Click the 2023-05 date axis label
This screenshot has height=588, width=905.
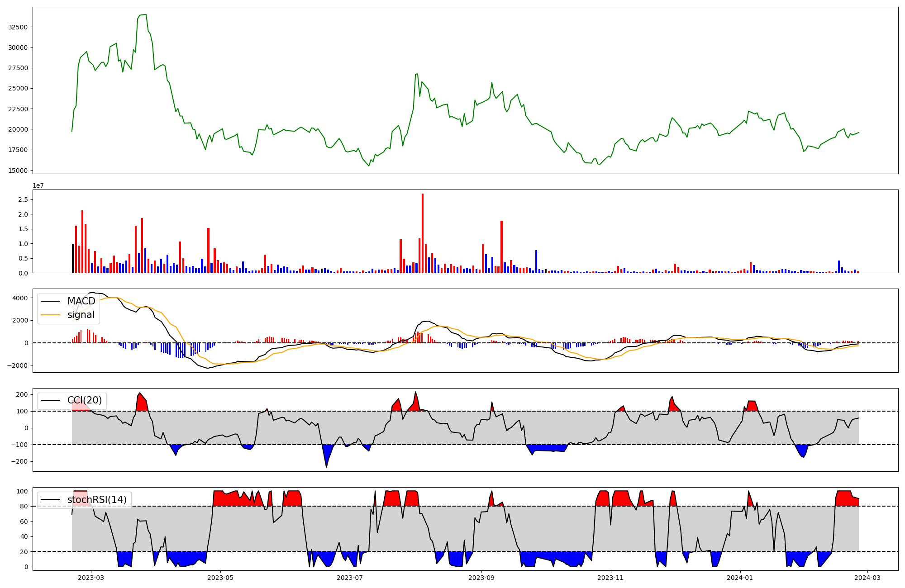click(220, 578)
